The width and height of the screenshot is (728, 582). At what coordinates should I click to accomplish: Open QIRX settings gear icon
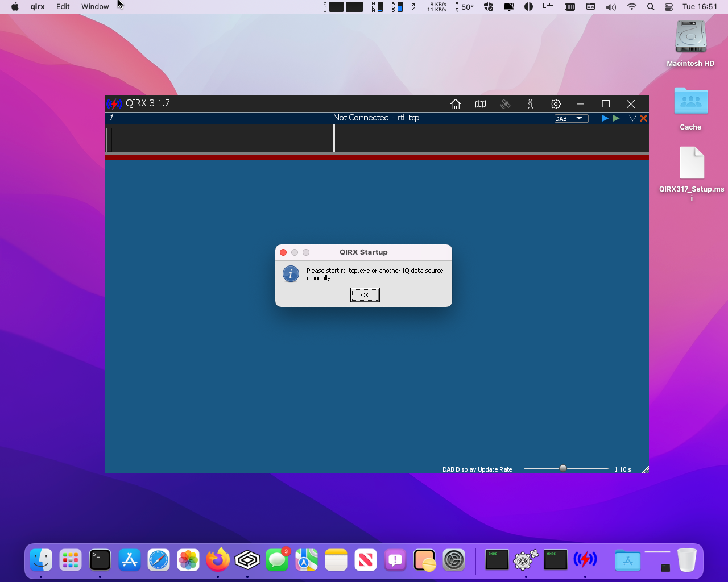coord(556,104)
